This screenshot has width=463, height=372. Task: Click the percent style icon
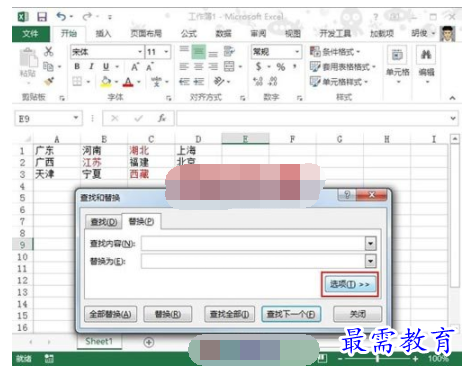[x=281, y=67]
